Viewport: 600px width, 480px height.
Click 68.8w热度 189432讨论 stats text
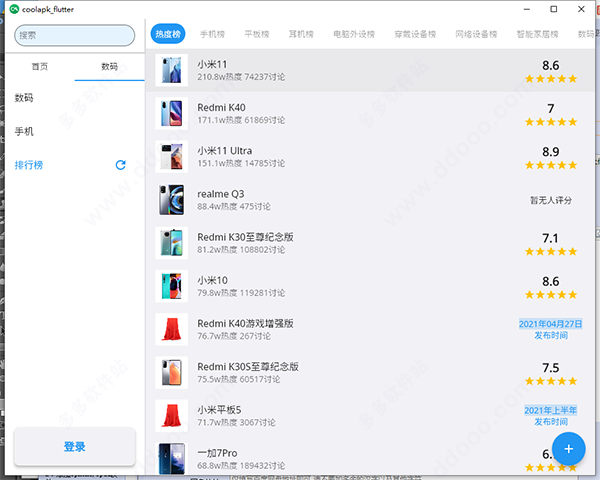coord(241,466)
